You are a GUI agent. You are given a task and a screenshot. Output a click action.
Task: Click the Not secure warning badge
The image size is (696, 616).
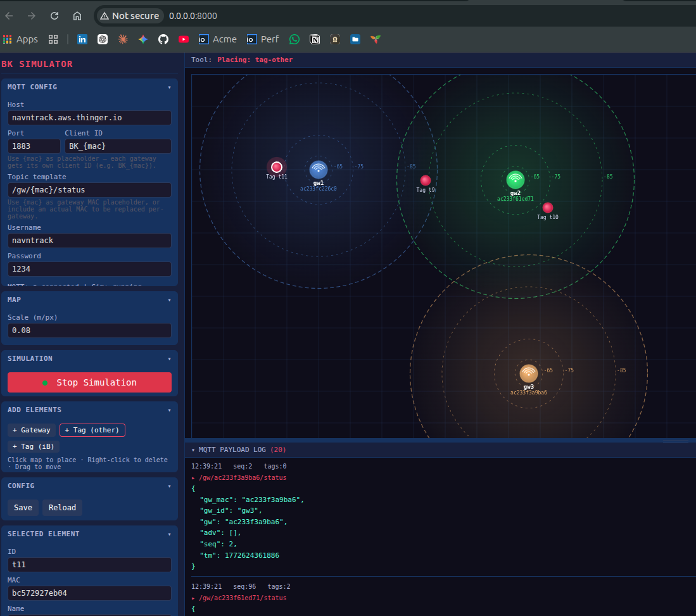click(x=130, y=16)
